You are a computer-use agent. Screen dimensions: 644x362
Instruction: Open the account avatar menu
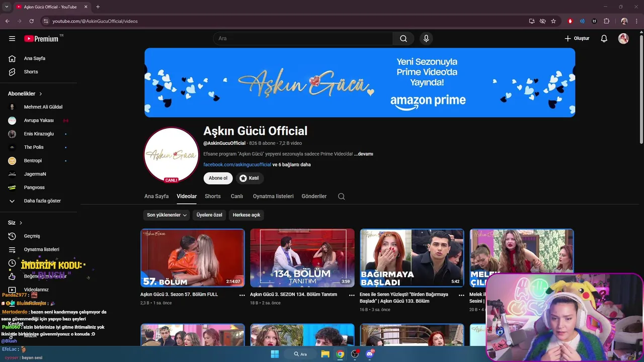(x=623, y=39)
